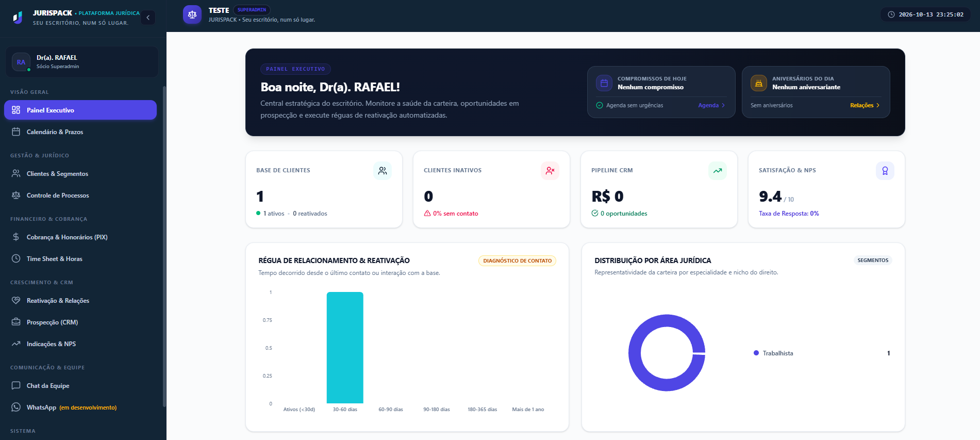Open the WhatsApp menu item
980x440 pixels.
(80, 407)
